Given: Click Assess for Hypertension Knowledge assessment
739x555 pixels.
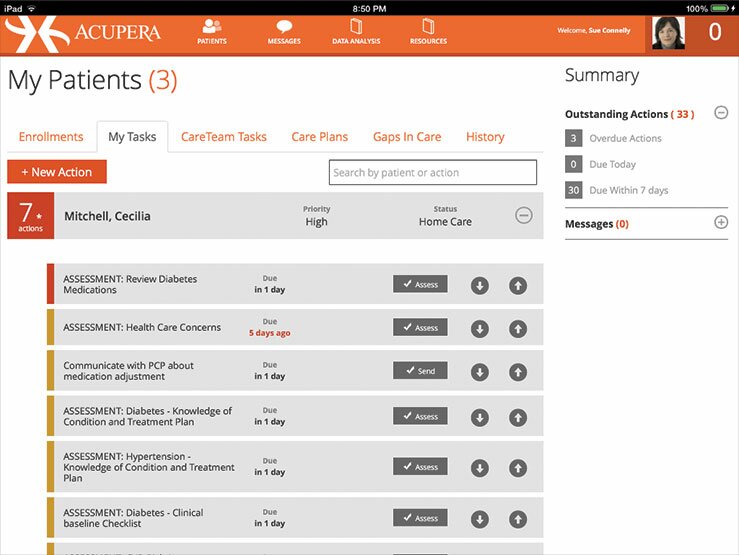Looking at the screenshot, I should [420, 467].
